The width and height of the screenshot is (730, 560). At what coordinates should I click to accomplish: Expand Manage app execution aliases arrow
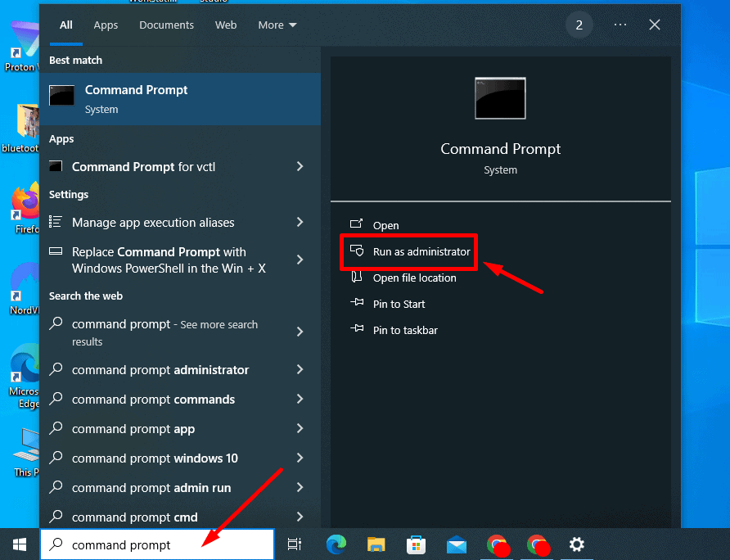tap(300, 222)
